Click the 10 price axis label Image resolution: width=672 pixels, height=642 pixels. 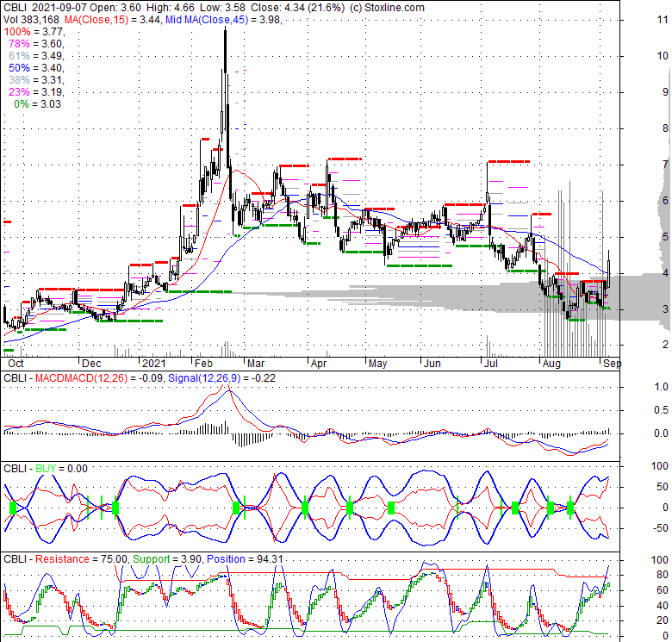[663, 56]
